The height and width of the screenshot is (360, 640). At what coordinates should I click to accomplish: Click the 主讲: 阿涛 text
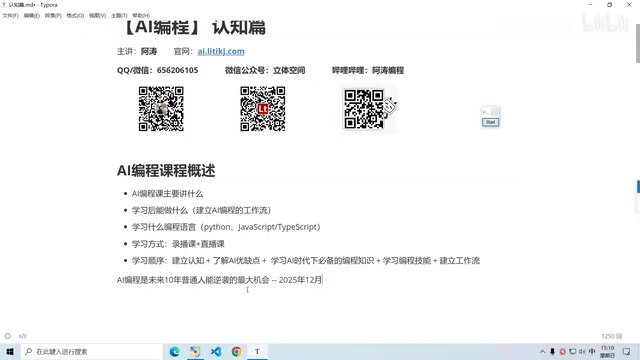[137, 51]
